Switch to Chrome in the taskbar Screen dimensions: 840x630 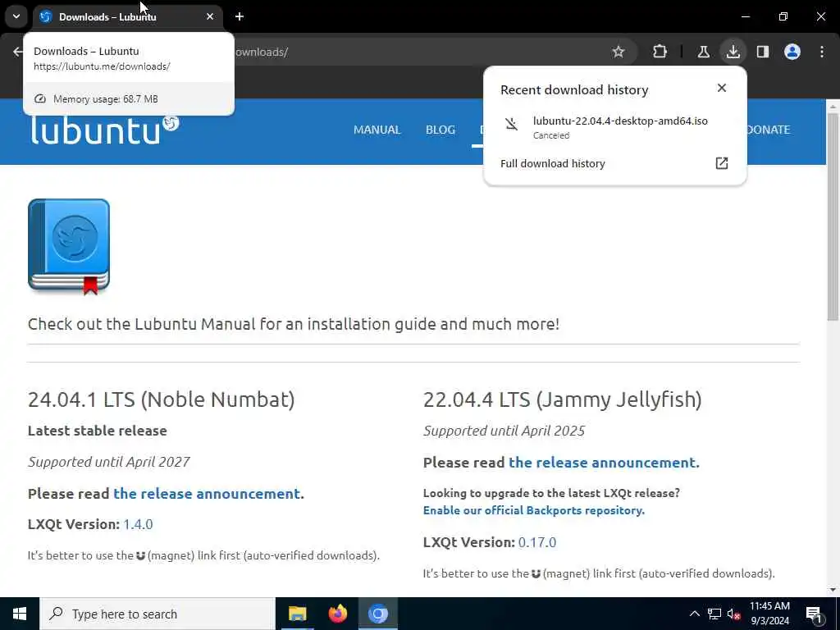[x=377, y=614]
